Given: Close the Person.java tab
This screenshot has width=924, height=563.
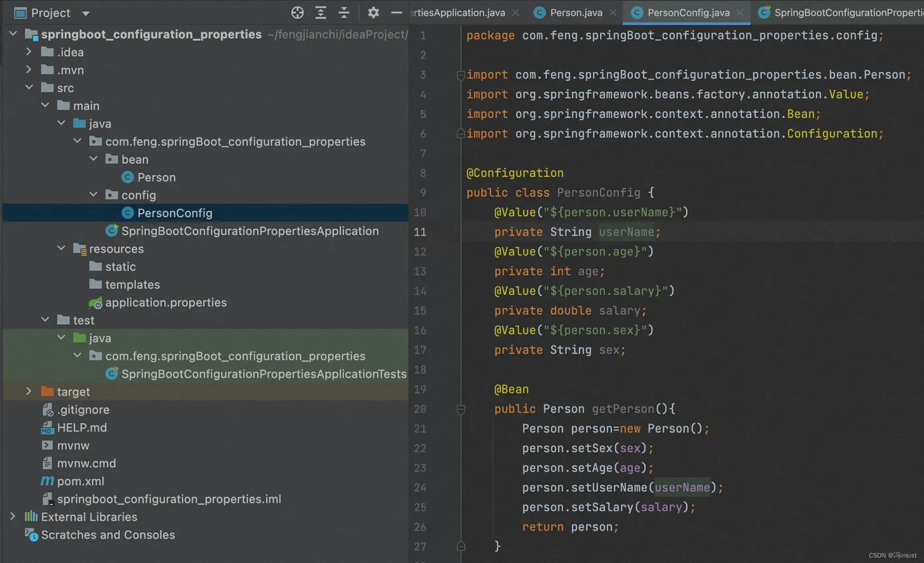Looking at the screenshot, I should 612,13.
